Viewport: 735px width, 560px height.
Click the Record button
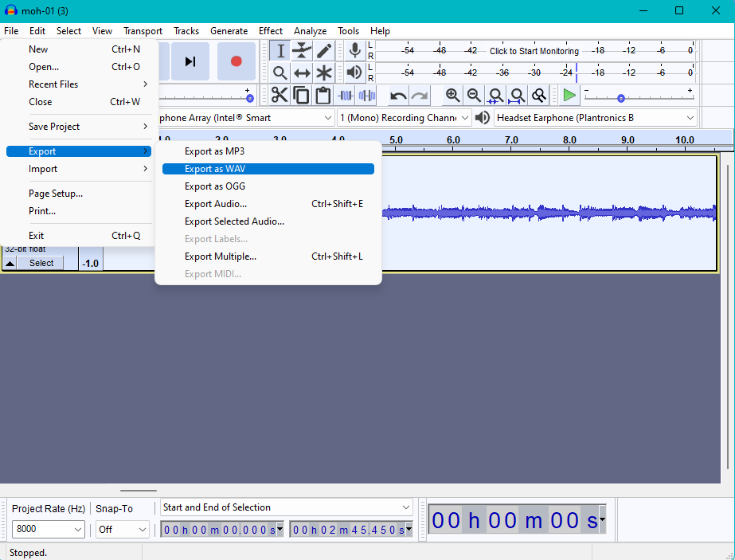coord(237,61)
